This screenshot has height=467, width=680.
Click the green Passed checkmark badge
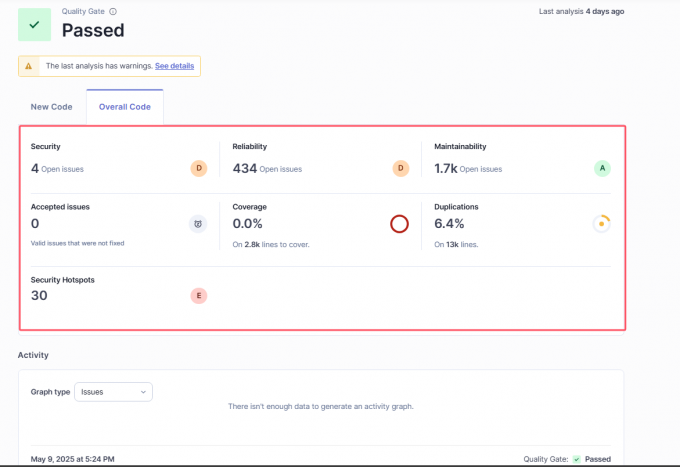click(x=35, y=23)
